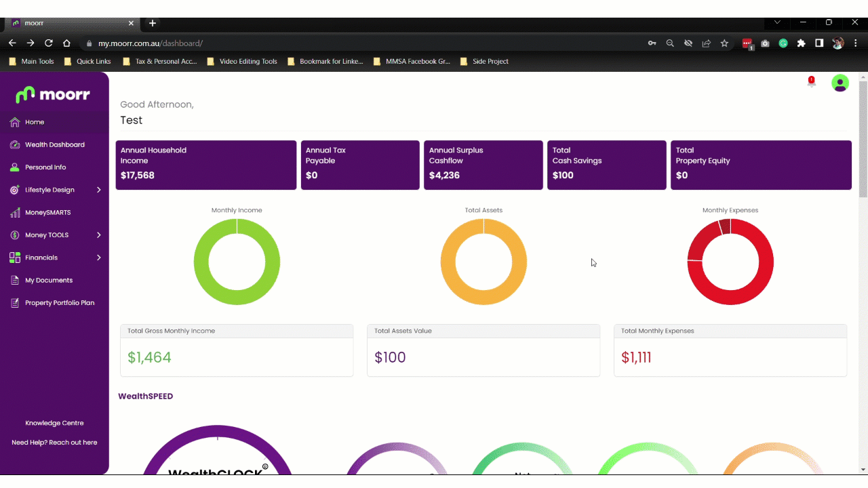The width and height of the screenshot is (868, 488).
Task: Click the address bar URL
Action: [150, 43]
